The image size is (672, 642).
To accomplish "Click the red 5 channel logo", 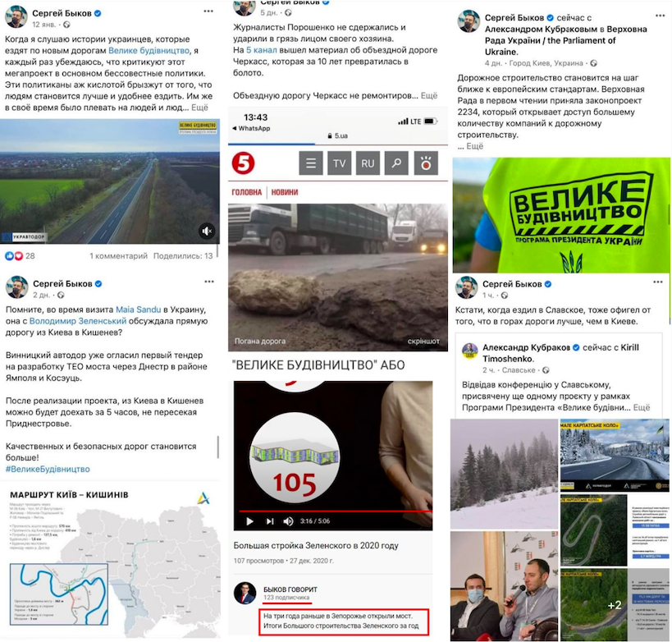I will click(x=243, y=163).
